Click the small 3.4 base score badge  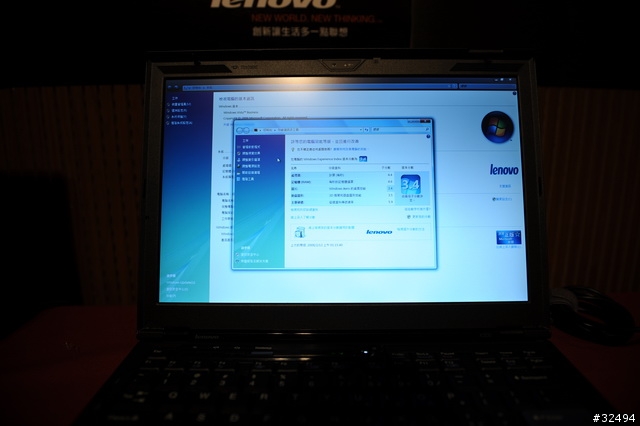[363, 159]
